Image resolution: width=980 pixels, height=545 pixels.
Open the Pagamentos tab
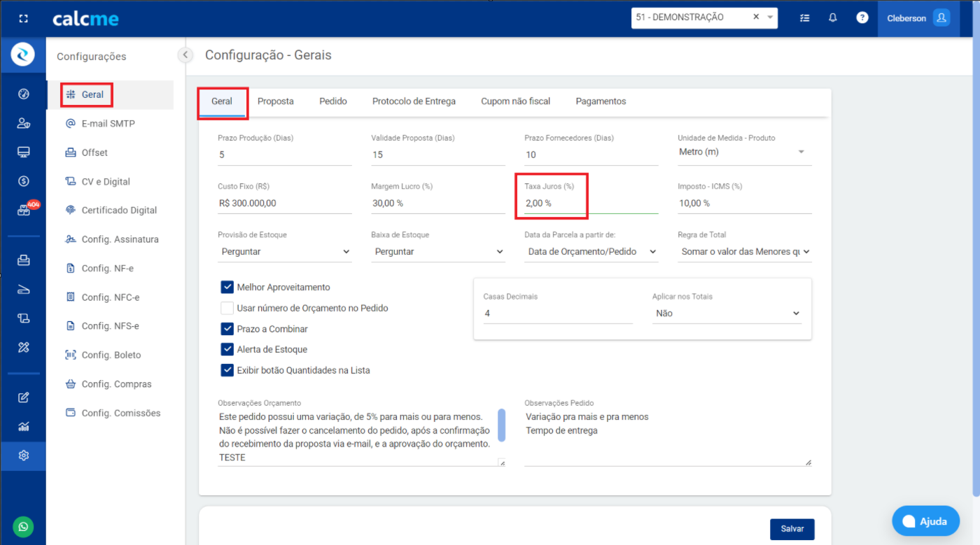[x=601, y=101]
